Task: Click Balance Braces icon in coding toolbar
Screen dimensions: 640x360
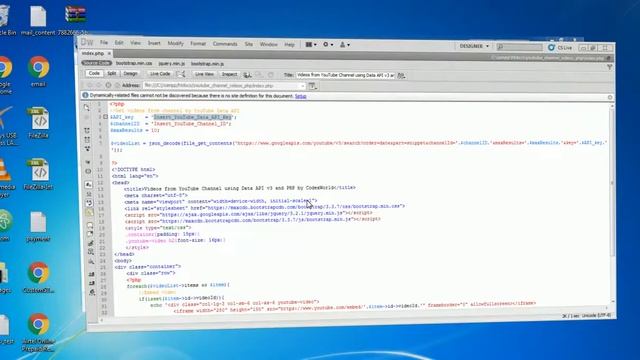Action: point(88,171)
